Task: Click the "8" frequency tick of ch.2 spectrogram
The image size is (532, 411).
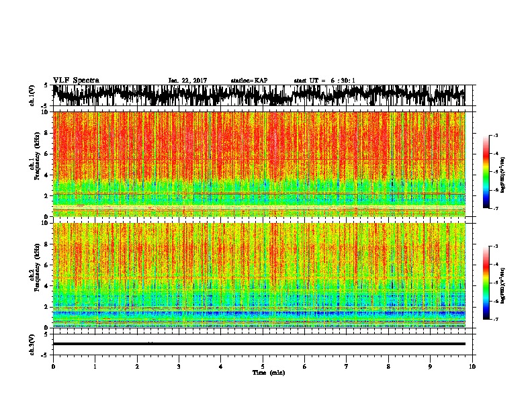Action: pyautogui.click(x=47, y=244)
